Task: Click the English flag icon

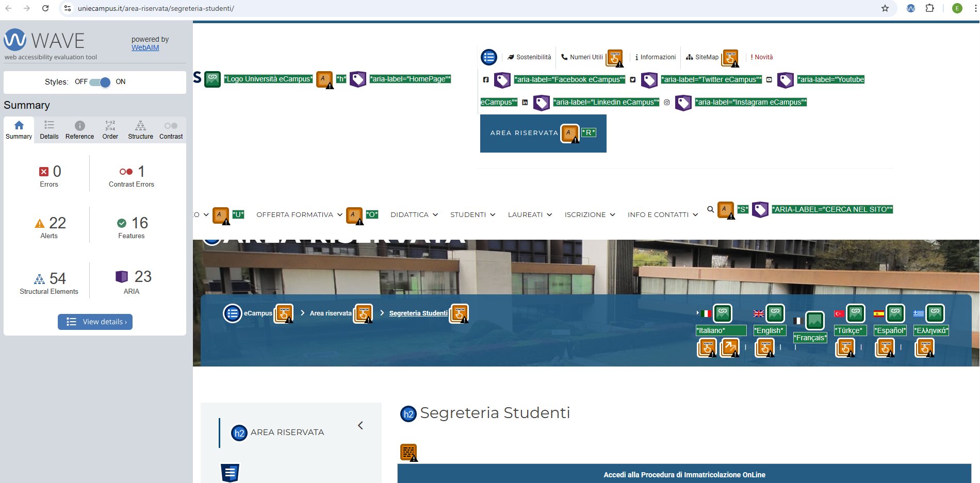Action: (758, 313)
